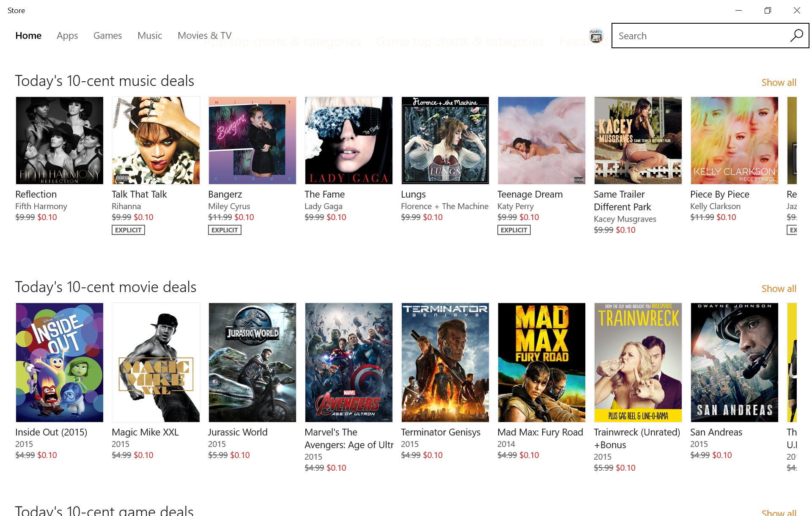The image size is (812, 516).
Task: Open the user account avatar
Action: 596,36
